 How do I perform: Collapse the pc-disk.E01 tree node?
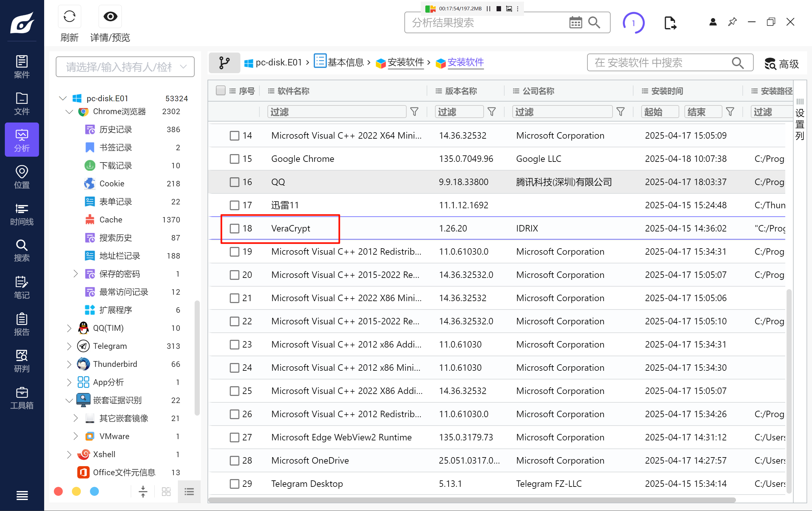63,98
